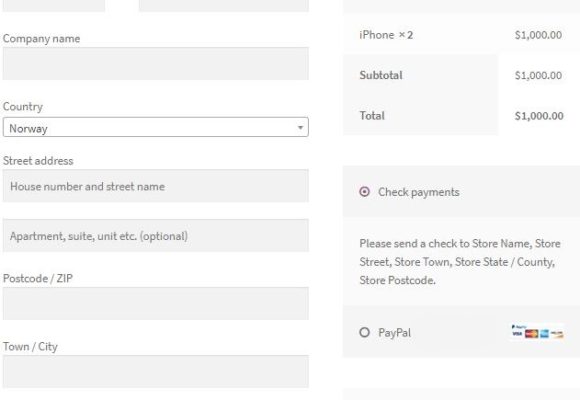Click the PayPal accepted cards icon
The height and width of the screenshot is (400, 580).
click(x=537, y=332)
